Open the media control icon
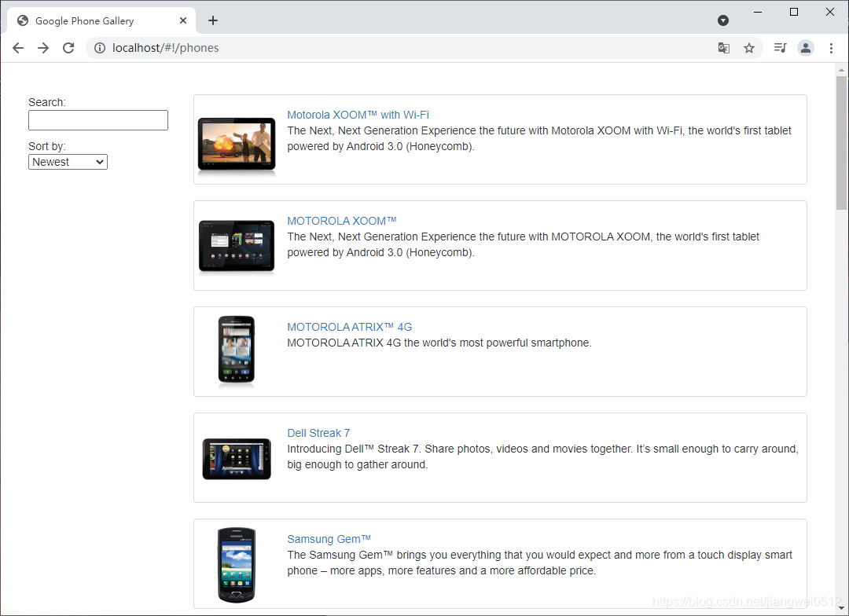This screenshot has height=616, width=849. (x=781, y=48)
